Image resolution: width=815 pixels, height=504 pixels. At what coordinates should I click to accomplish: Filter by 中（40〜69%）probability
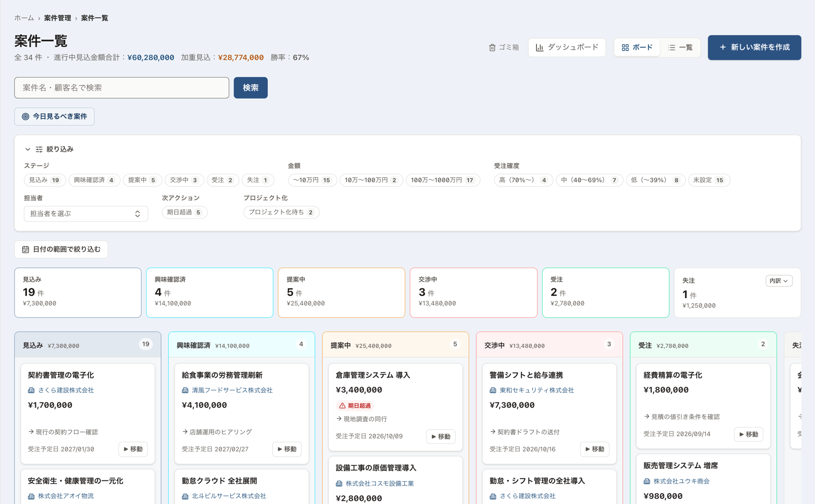(x=589, y=180)
